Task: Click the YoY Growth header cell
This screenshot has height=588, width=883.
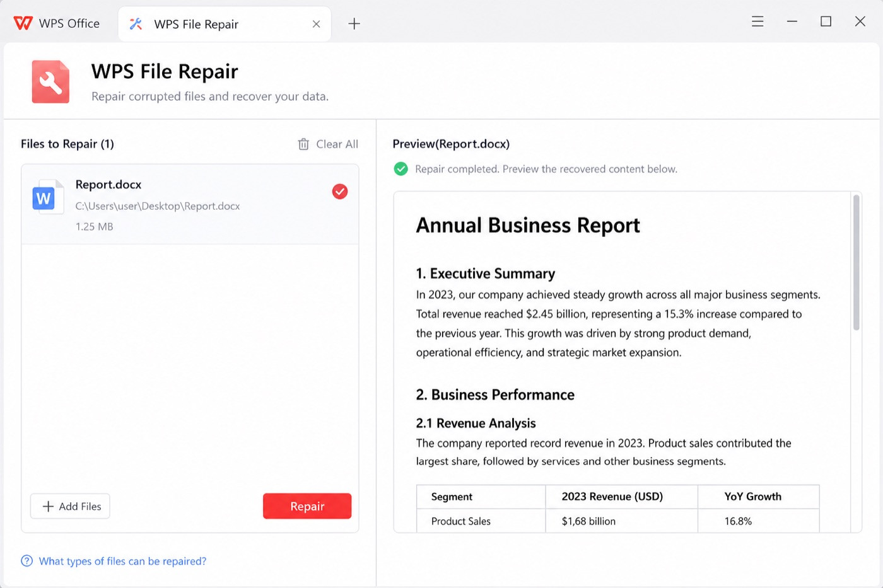Action: (x=758, y=497)
